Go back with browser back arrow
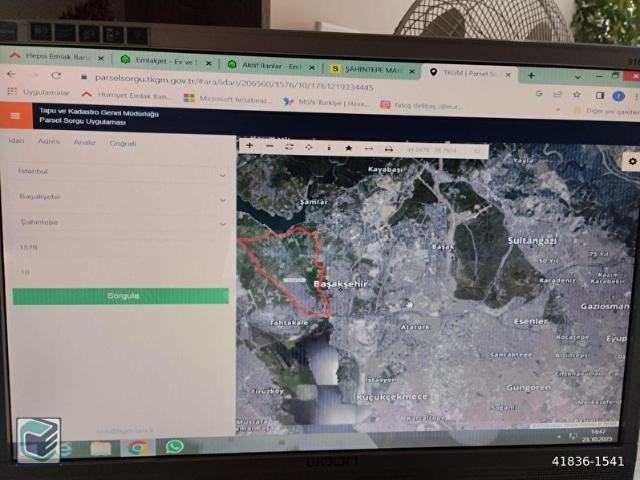 pos(11,74)
